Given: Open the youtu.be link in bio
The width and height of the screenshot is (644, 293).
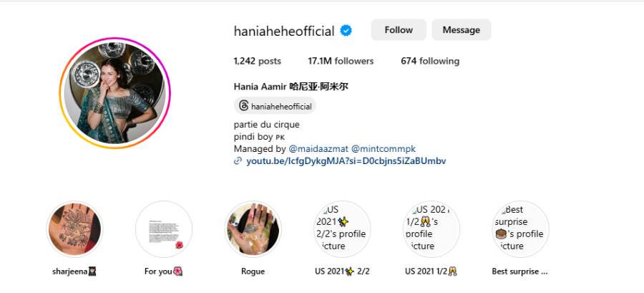Looking at the screenshot, I should 346,161.
